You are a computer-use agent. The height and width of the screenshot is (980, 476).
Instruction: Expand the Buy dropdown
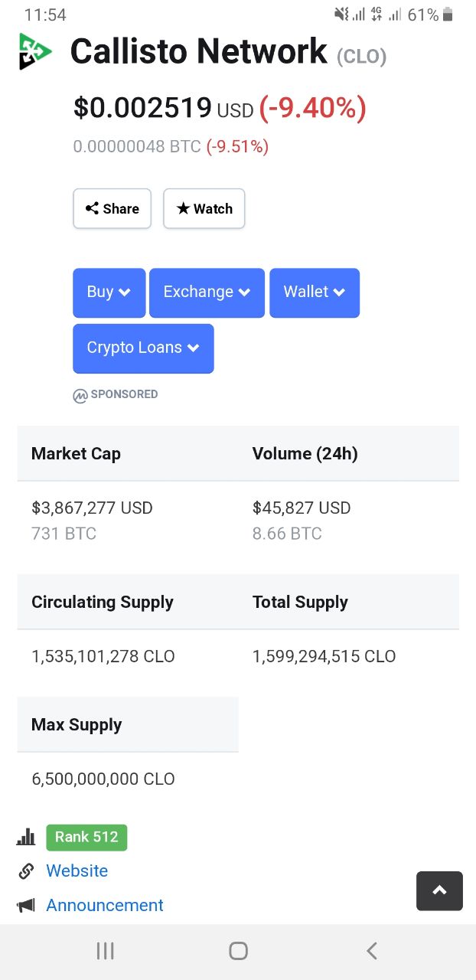tap(109, 292)
